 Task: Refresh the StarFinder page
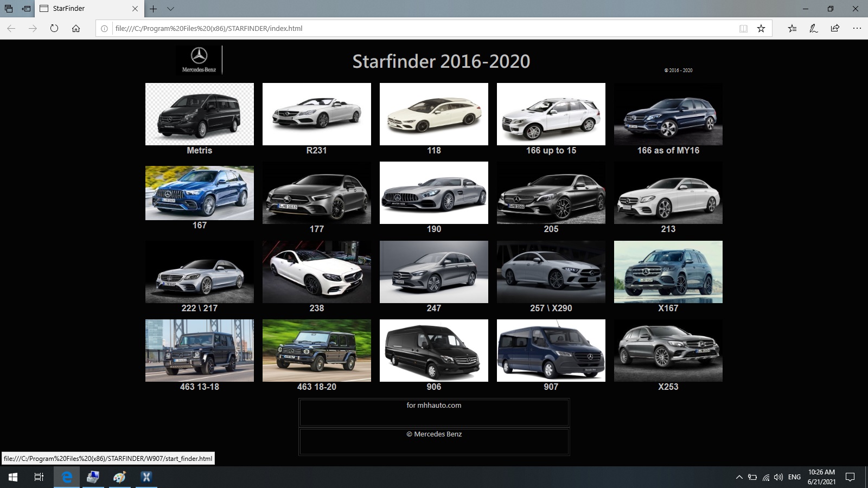(54, 28)
